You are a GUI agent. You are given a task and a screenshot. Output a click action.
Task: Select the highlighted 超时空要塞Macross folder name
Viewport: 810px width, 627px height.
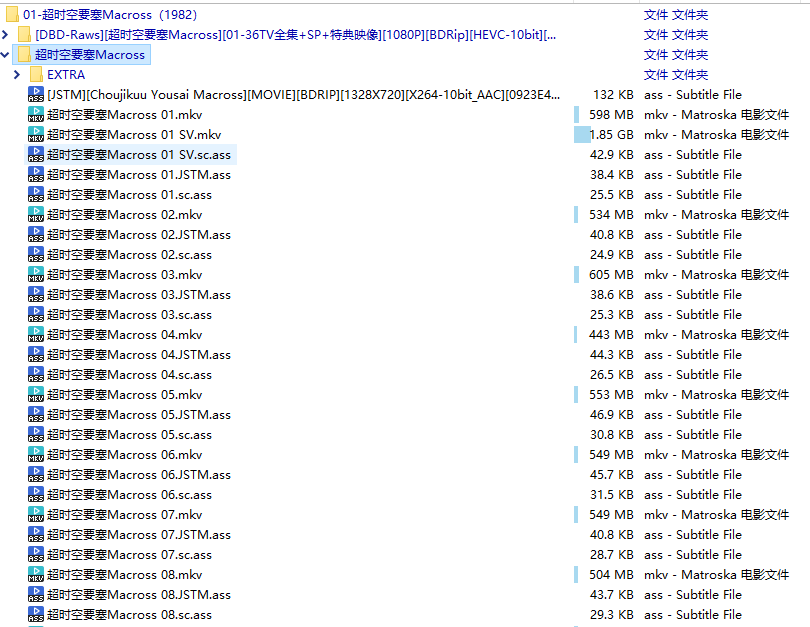point(90,55)
